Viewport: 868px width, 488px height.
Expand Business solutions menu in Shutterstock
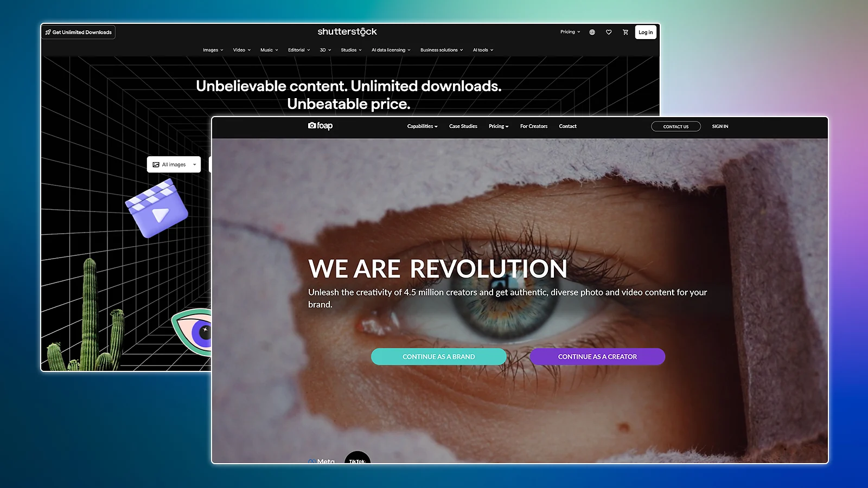click(x=442, y=50)
